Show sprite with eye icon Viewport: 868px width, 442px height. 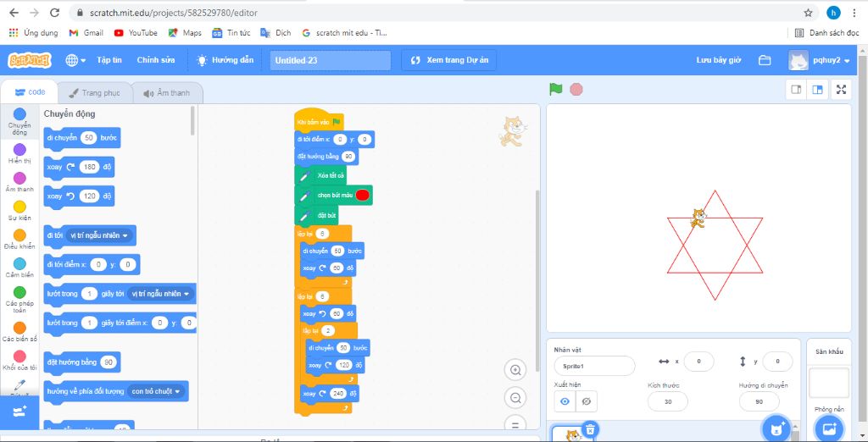coord(565,401)
